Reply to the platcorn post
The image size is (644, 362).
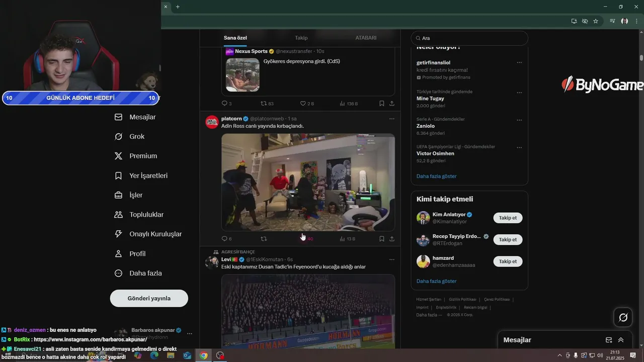point(226,239)
